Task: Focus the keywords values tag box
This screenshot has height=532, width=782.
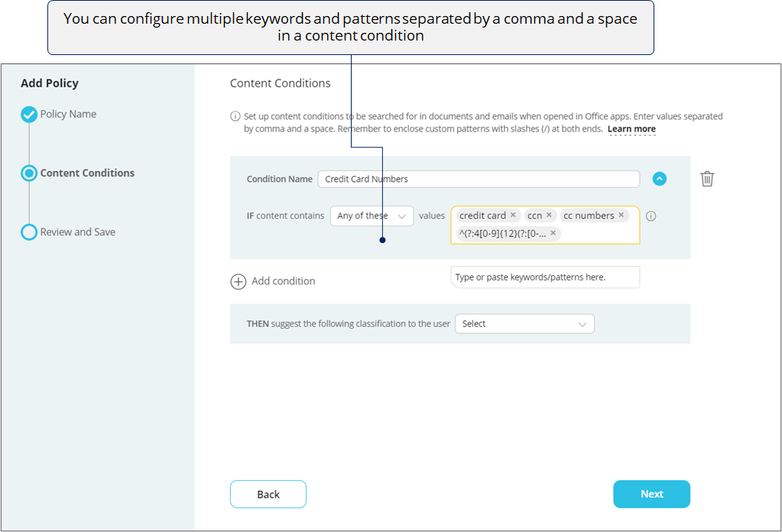Action: point(544,225)
